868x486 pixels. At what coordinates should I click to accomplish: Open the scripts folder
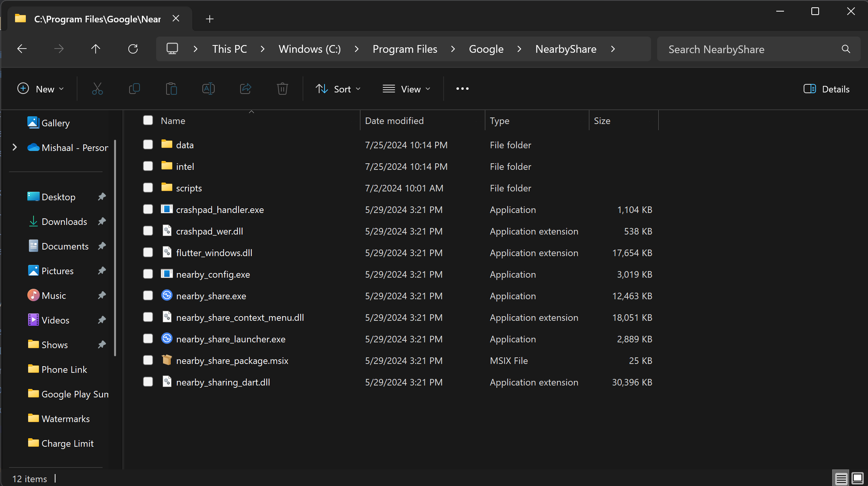(189, 188)
